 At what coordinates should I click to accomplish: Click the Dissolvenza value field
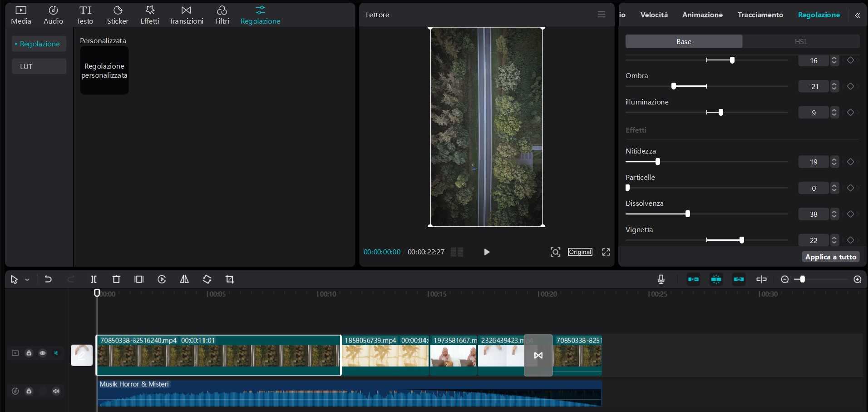[x=814, y=214]
